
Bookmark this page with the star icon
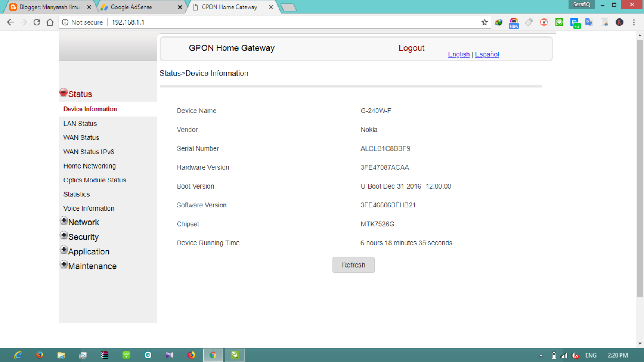484,22
